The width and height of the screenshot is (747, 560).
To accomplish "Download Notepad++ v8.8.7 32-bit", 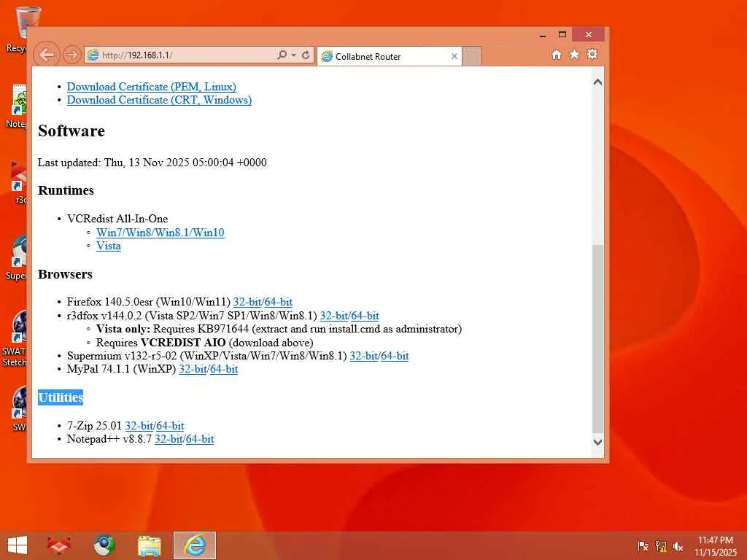I will tap(169, 439).
